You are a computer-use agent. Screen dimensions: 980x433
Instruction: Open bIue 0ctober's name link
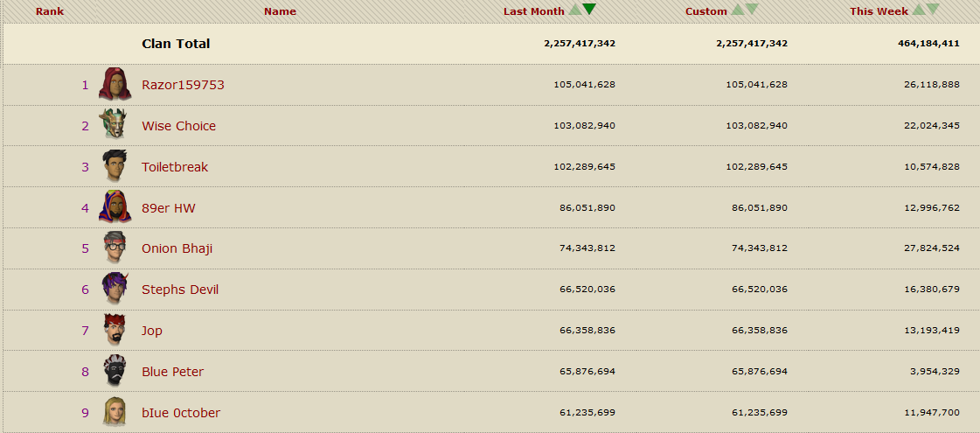pos(181,413)
